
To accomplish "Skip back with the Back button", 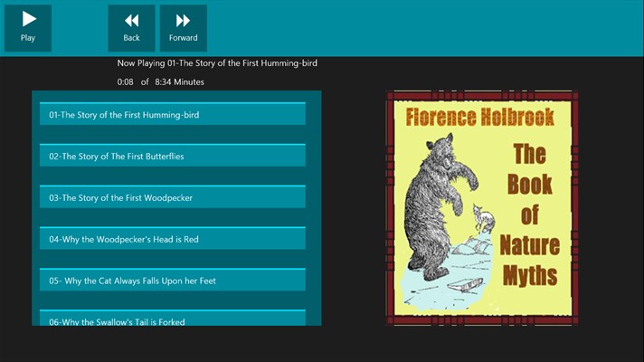I will pos(131,28).
